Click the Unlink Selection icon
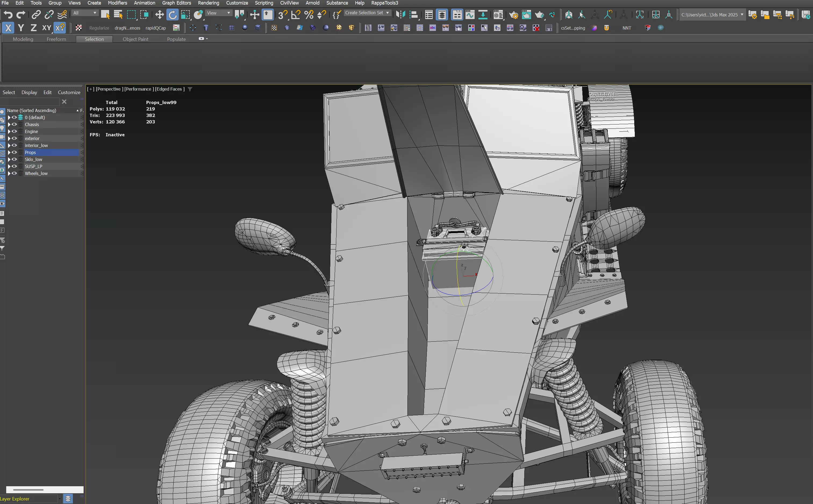Viewport: 813px width, 504px height. (49, 15)
